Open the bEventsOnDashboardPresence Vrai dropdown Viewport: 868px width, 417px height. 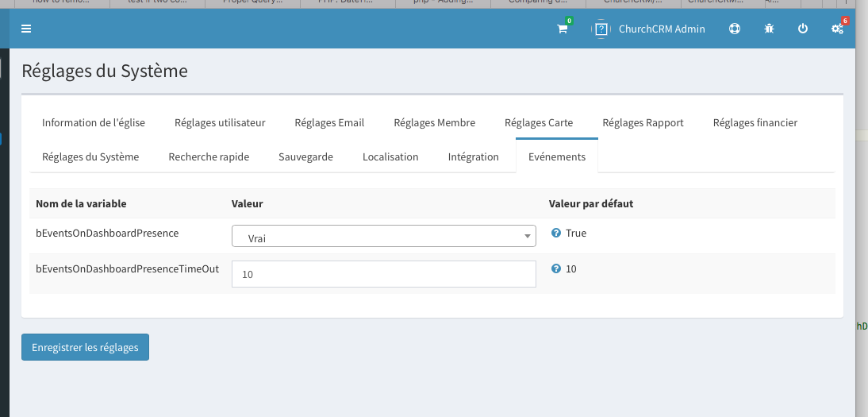tap(384, 236)
